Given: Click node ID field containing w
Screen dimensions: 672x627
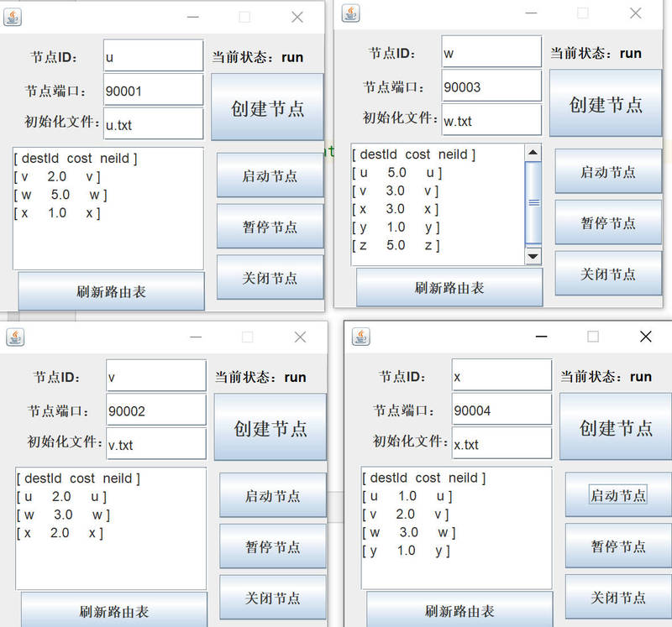Looking at the screenshot, I should [x=491, y=51].
